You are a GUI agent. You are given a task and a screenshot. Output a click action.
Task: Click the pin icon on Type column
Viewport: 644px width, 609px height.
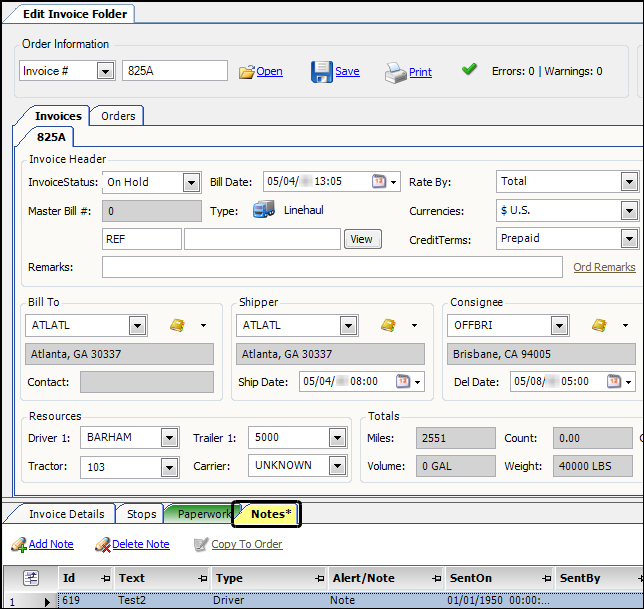coord(320,579)
